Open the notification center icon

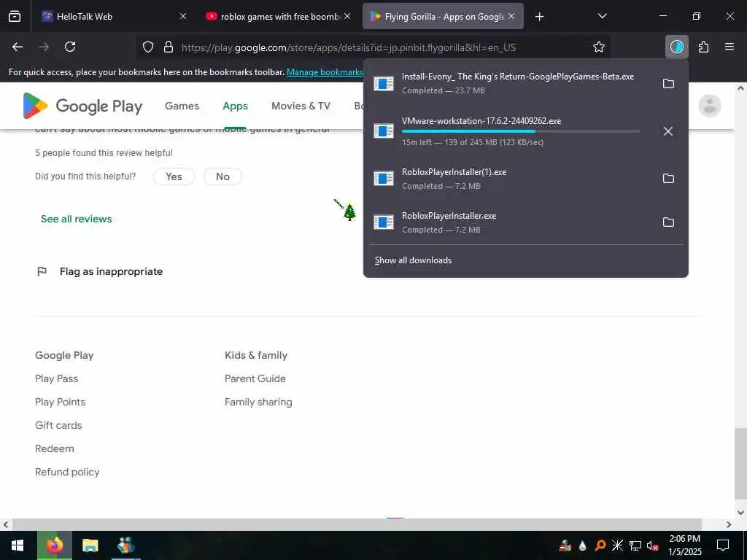[x=723, y=545]
